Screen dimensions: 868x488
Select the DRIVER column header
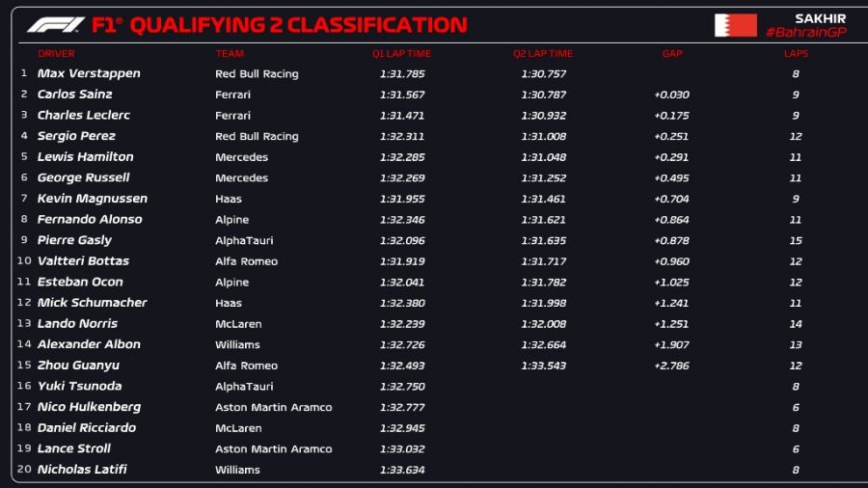coord(56,54)
